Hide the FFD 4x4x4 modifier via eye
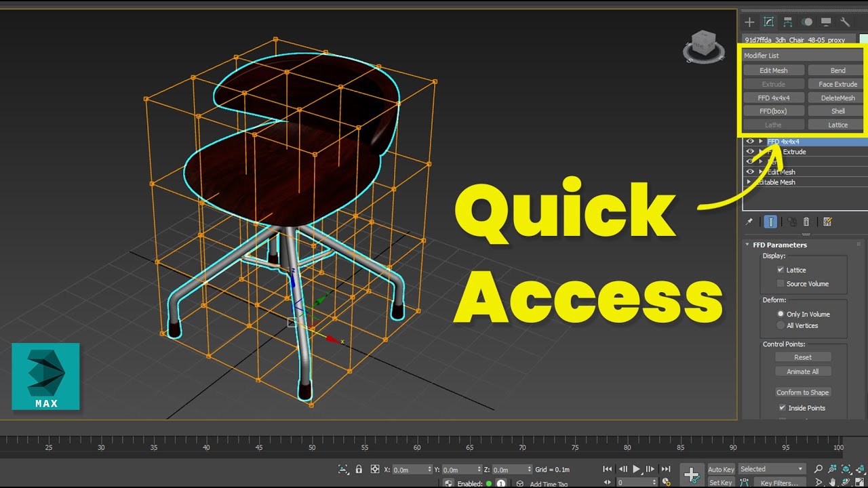This screenshot has width=868, height=488. (x=750, y=142)
